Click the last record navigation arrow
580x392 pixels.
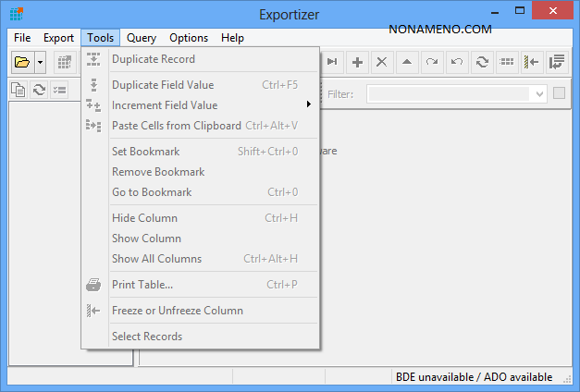pyautogui.click(x=332, y=62)
